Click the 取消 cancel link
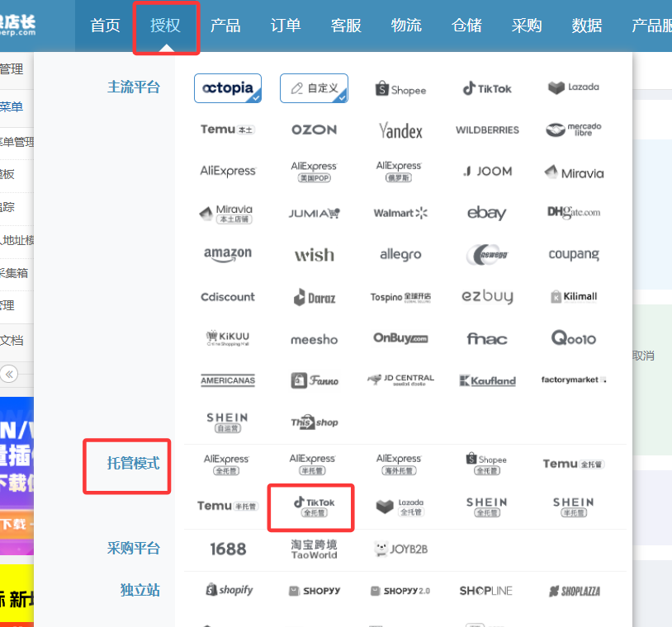672x627 pixels. click(643, 356)
